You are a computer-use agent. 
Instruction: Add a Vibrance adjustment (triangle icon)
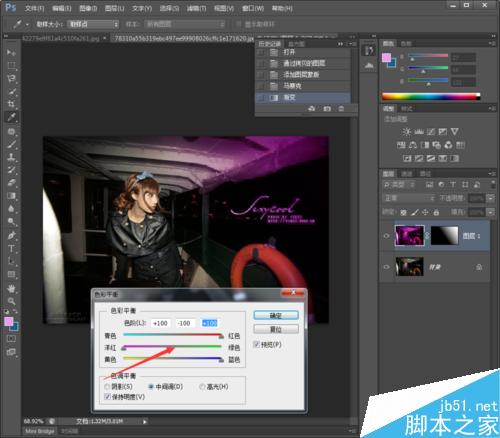pyautogui.click(x=455, y=132)
